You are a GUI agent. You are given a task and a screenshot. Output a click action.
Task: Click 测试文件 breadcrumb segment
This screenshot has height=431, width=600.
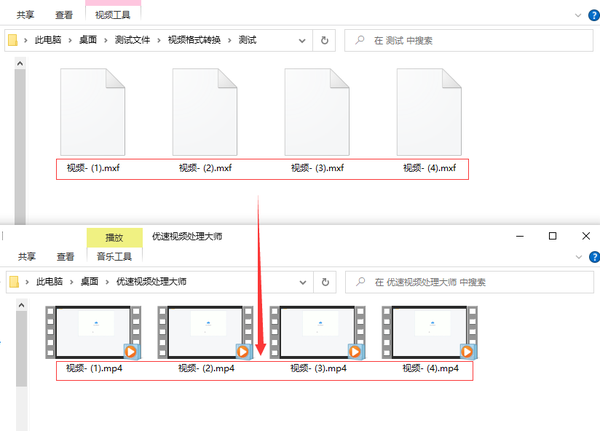(132, 40)
